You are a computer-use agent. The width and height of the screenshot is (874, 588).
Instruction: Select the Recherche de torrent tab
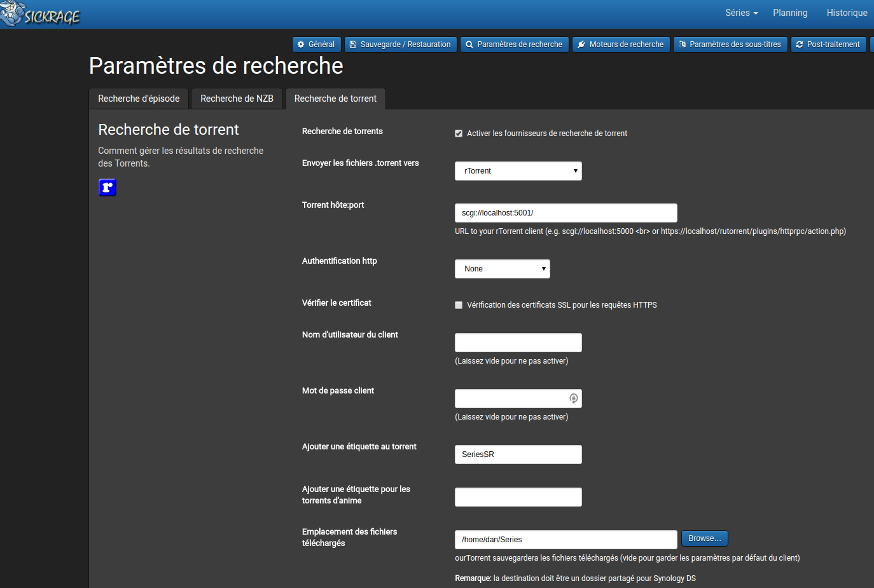click(335, 99)
